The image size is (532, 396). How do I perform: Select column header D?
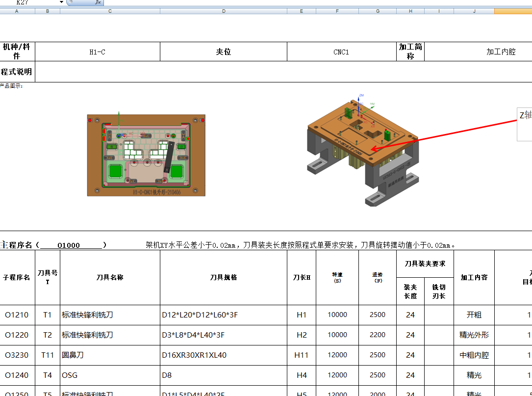pos(224,10)
